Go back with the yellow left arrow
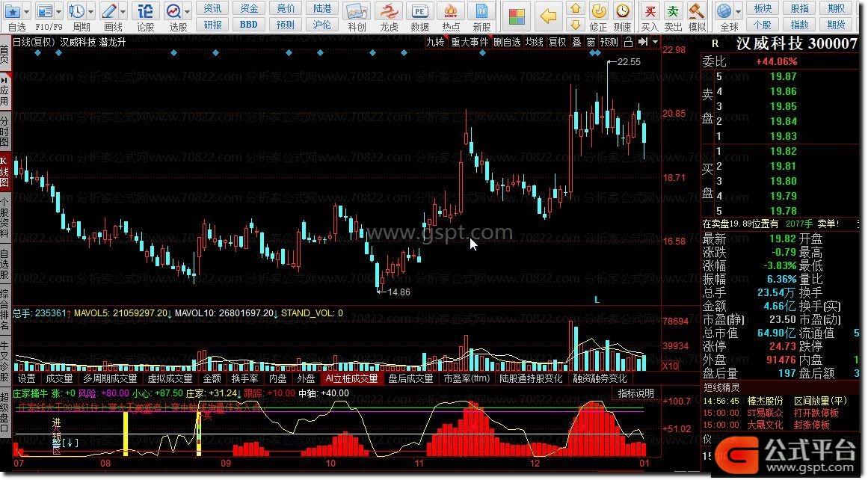The height and width of the screenshot is (480, 868). (x=548, y=16)
